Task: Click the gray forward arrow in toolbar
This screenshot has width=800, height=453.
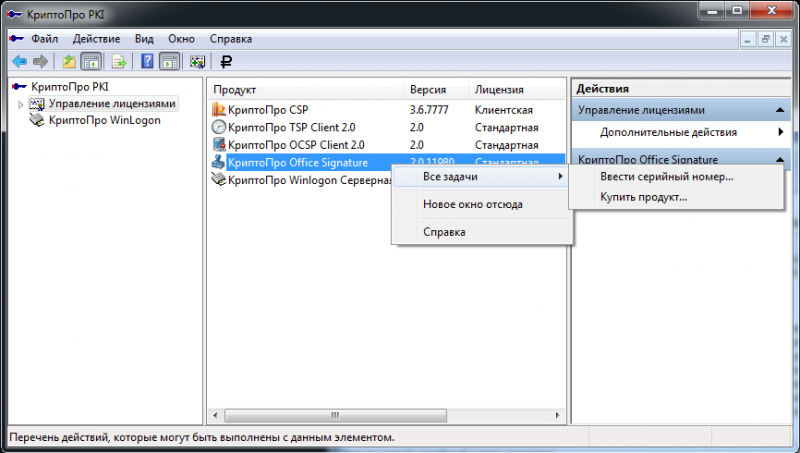Action: [x=40, y=62]
